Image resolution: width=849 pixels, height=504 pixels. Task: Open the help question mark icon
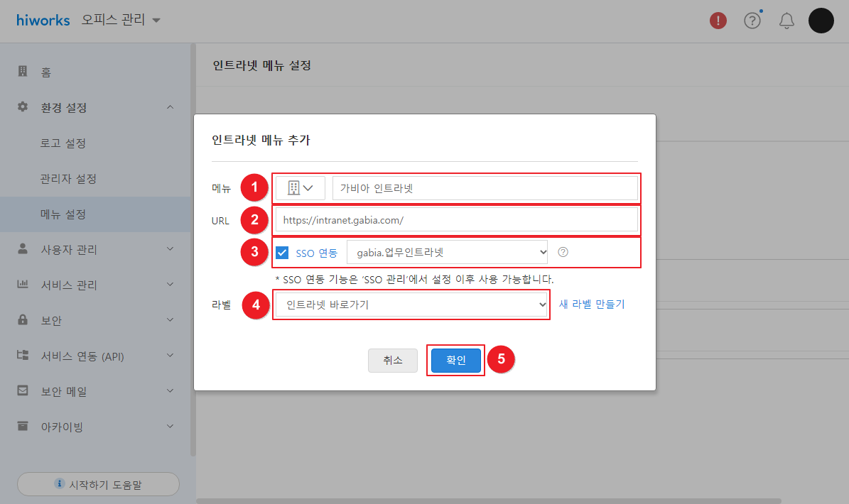coord(752,21)
